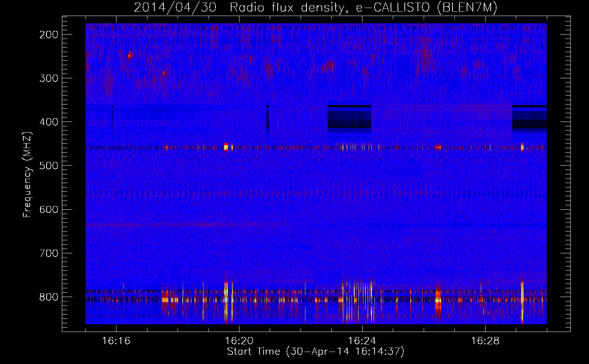Click the narrow dark gap near 16:21
The height and width of the screenshot is (364, 589).
click(x=268, y=116)
